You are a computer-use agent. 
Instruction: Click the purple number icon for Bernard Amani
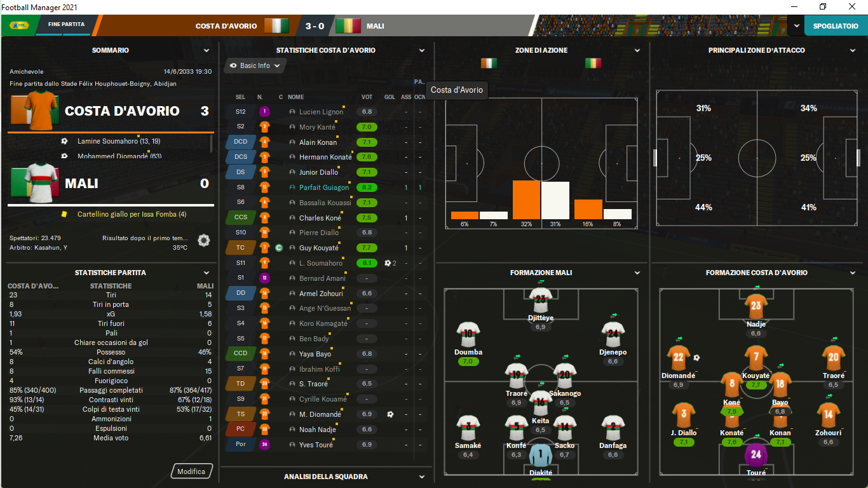pos(265,278)
